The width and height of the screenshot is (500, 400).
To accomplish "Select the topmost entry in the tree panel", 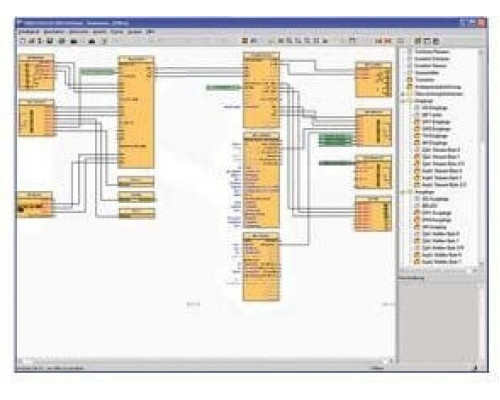I will click(x=432, y=52).
